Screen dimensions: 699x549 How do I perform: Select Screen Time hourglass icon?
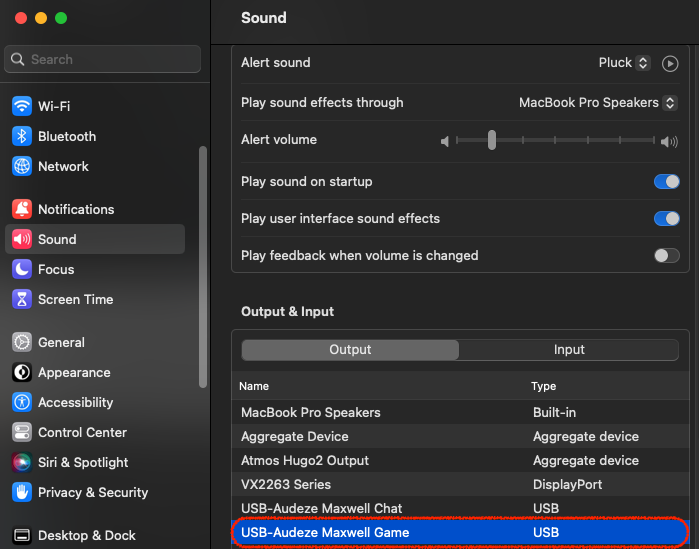tap(21, 299)
